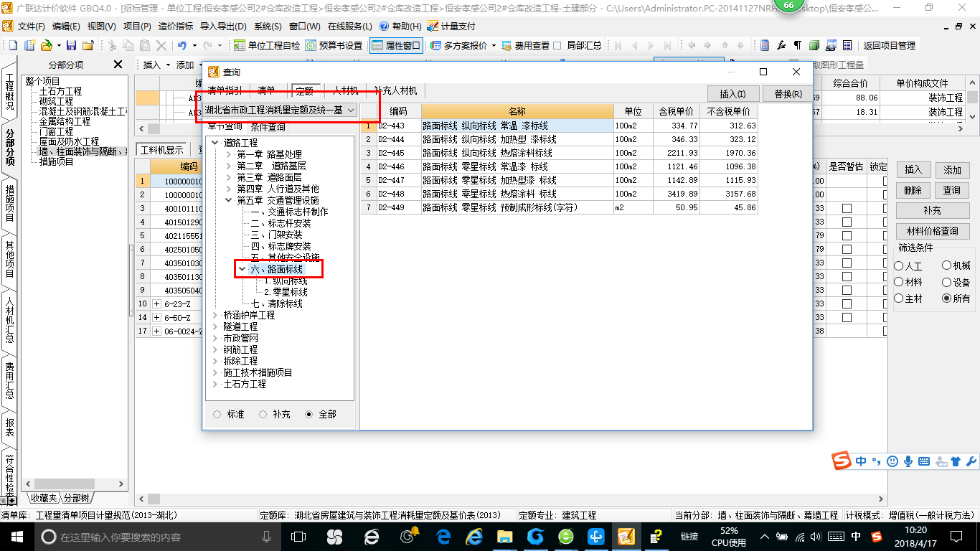Check the 局部汇总 checkbox
This screenshot has height=551, width=980.
557,45
